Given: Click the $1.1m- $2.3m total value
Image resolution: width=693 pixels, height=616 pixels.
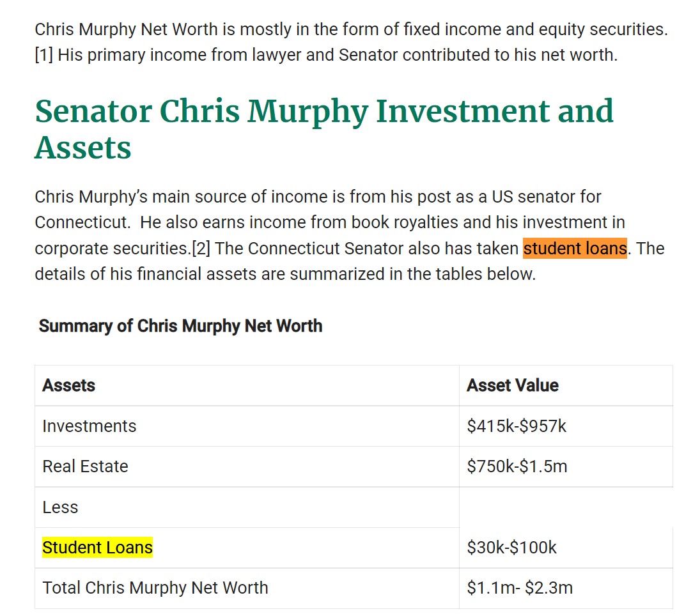Looking at the screenshot, I should (520, 588).
